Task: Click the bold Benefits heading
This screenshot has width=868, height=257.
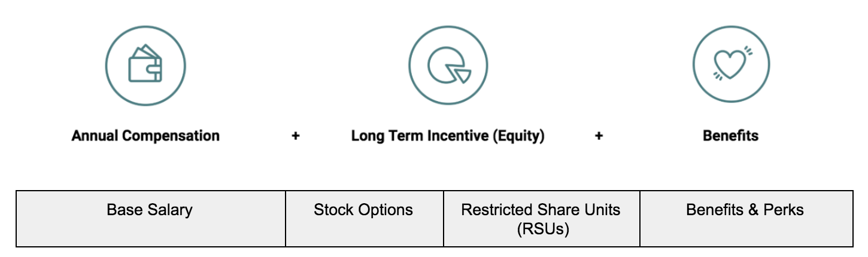Action: click(x=730, y=136)
